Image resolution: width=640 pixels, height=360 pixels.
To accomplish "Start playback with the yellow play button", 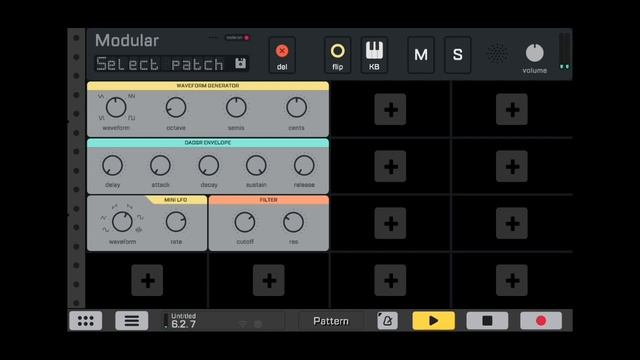I will pyautogui.click(x=433, y=321).
